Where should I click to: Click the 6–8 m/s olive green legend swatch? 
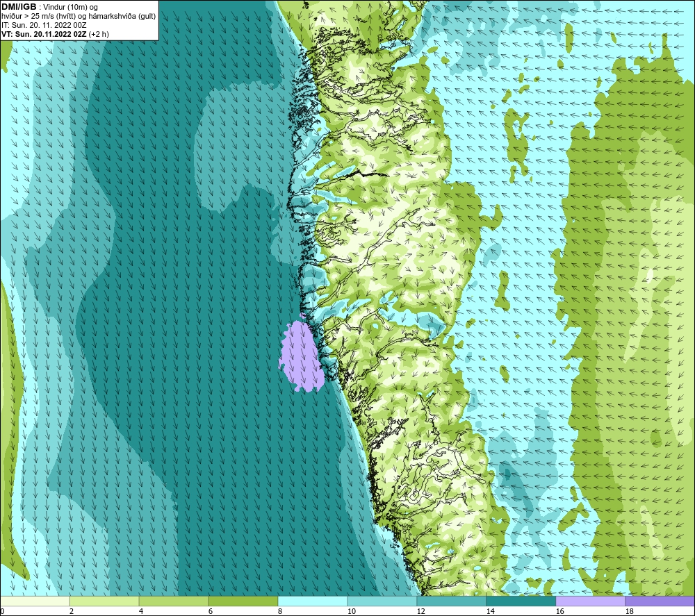[x=243, y=601]
